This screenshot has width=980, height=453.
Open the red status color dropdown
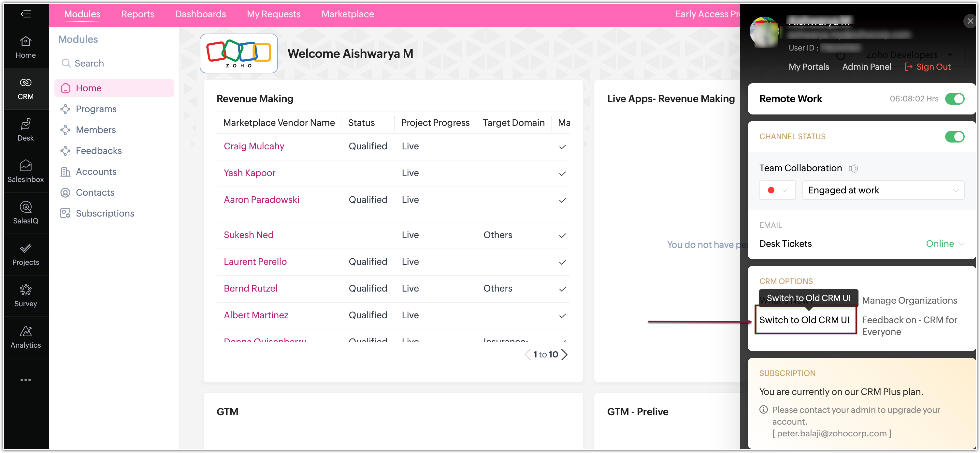coord(777,190)
